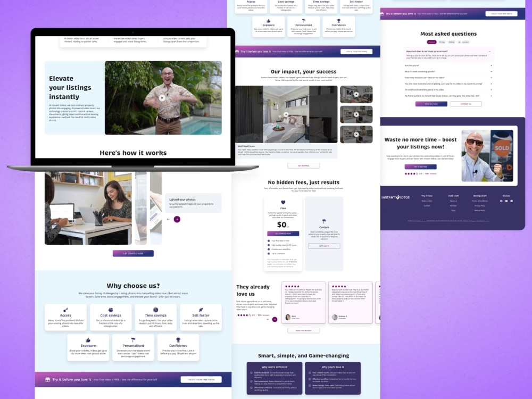The height and width of the screenshot is (399, 532).
Task: Click the previous arrow under They already love us
Action: coord(268,319)
